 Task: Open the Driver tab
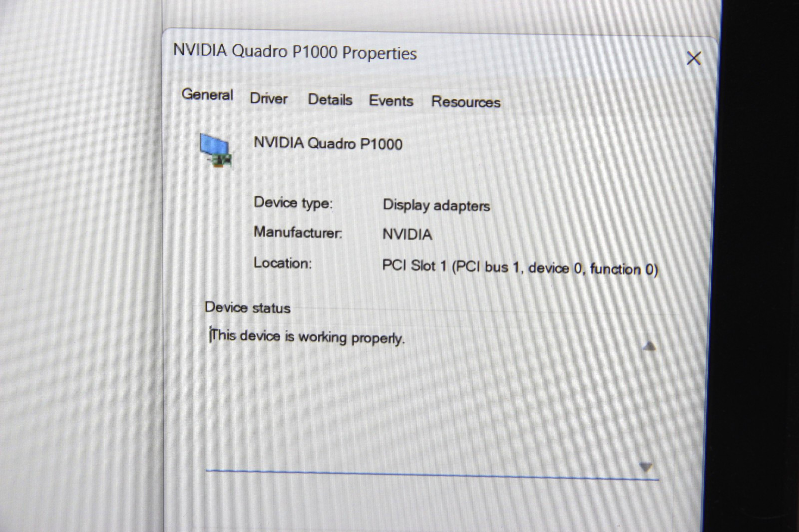tap(269, 98)
